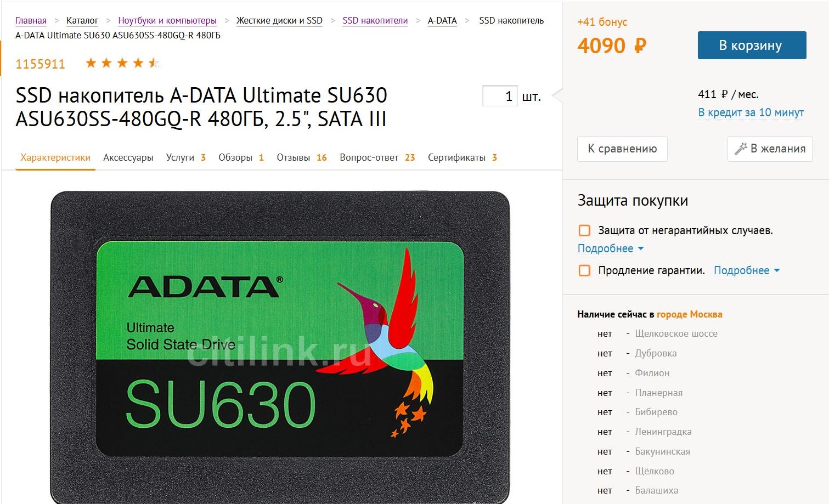Click the magic wand wishlist icon

tap(741, 149)
